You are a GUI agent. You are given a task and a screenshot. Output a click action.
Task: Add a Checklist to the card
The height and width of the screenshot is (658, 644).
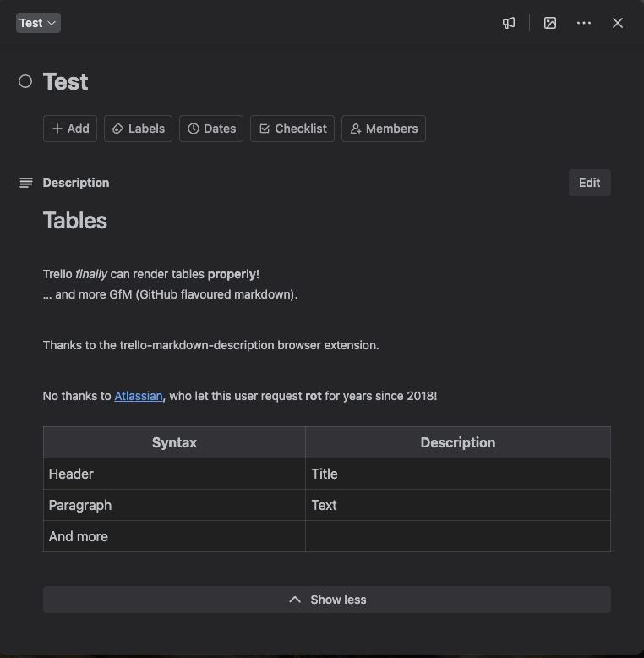292,129
